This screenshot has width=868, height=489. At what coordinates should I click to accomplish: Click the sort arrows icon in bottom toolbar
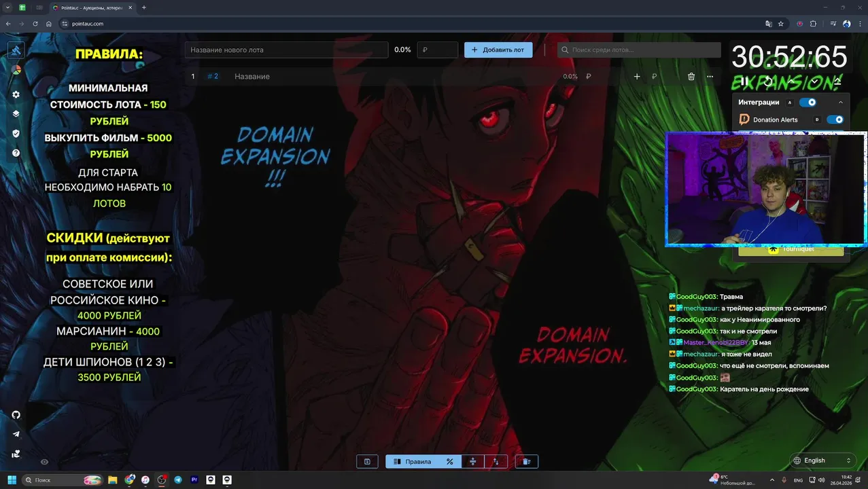pos(496,462)
